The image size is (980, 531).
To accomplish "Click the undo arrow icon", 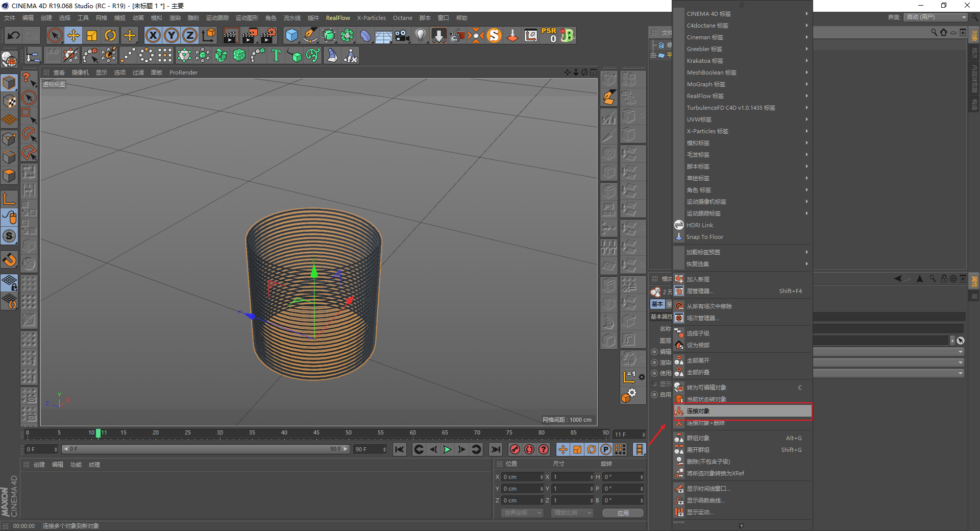I will click(14, 35).
